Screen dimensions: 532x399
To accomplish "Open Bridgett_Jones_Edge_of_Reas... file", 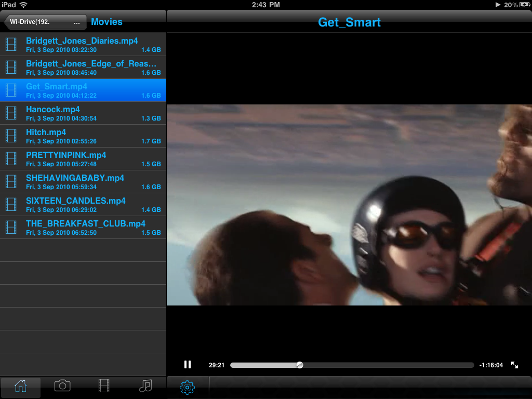I will pos(83,68).
